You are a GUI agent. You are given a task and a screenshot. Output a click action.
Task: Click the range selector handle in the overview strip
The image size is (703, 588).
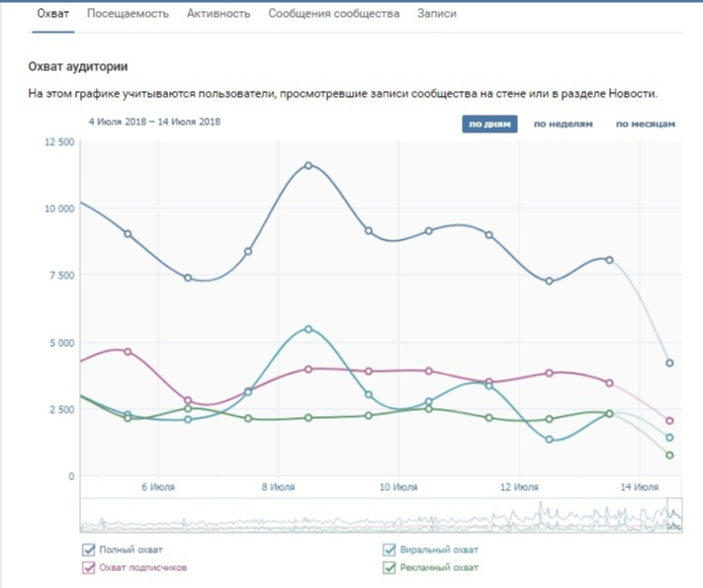(674, 515)
